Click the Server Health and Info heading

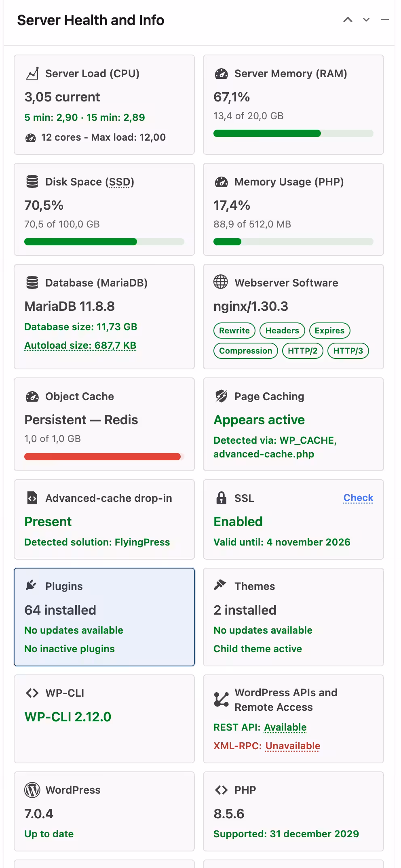coord(91,20)
